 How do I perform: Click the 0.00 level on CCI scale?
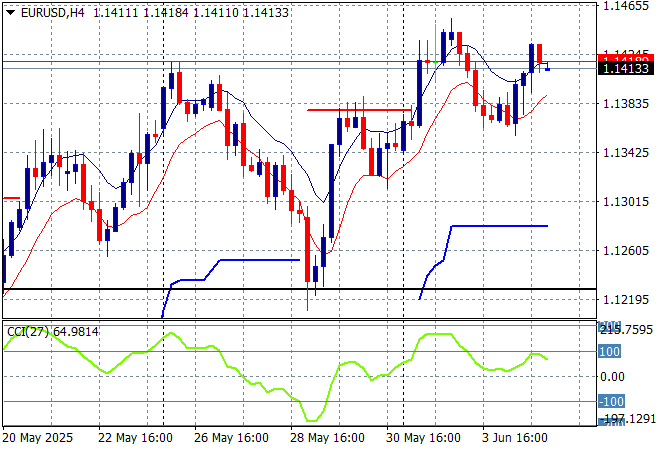pos(612,377)
